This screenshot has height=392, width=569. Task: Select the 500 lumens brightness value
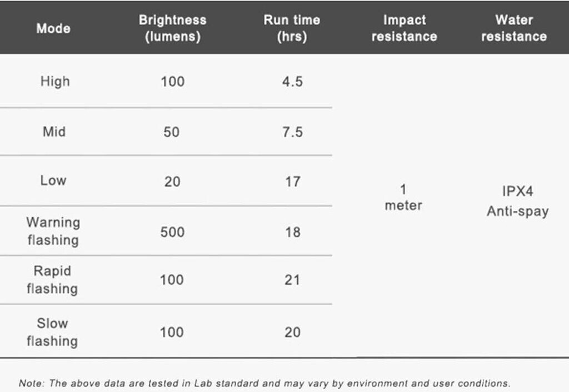[172, 232]
